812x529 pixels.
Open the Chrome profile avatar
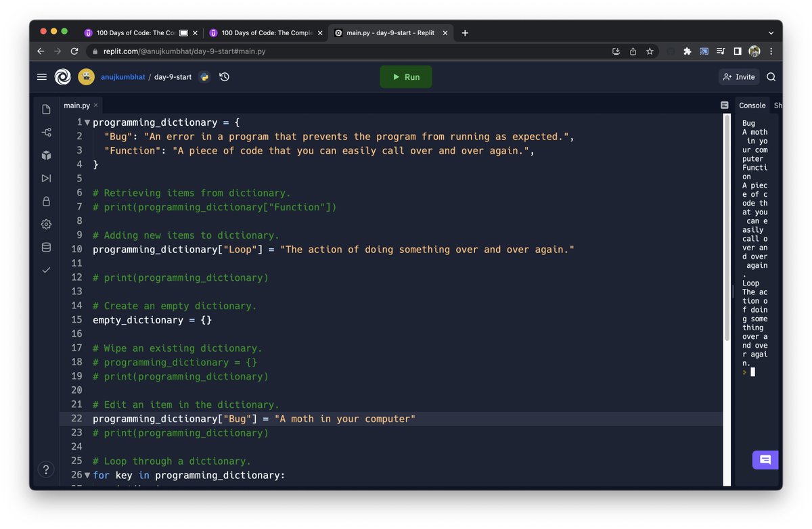(754, 51)
